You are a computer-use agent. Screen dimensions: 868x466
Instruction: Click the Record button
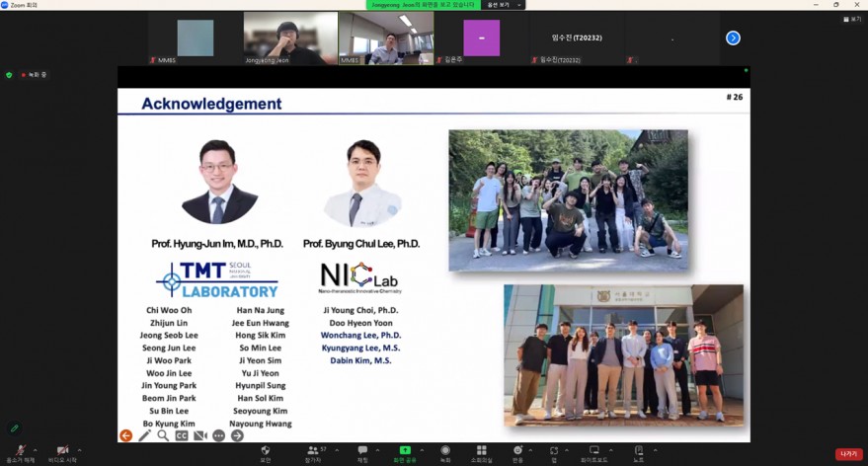point(445,450)
